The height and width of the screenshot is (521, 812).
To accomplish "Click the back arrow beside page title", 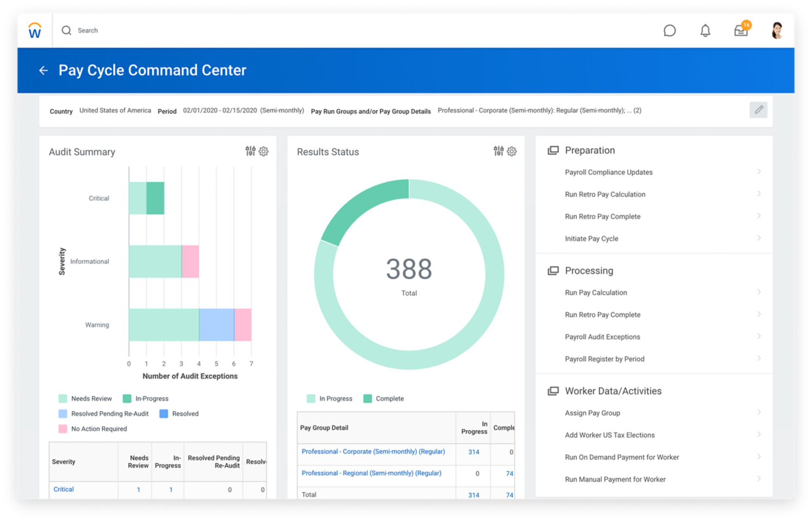I will 43,70.
